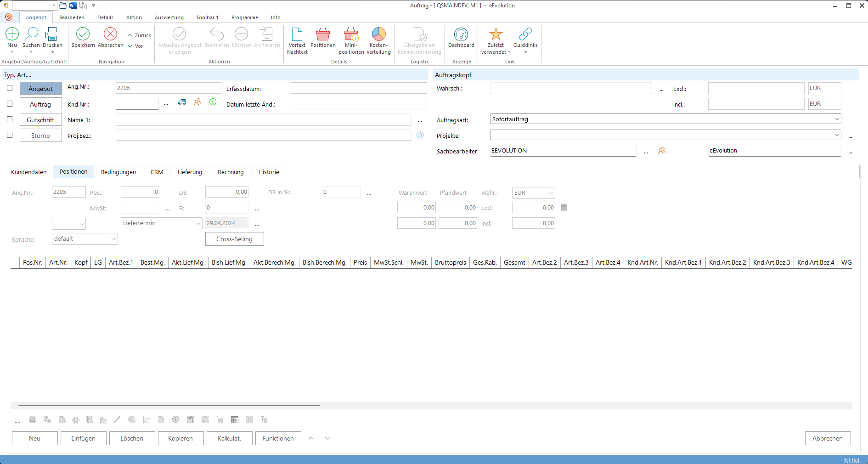Open the Quicklinks chain icon

[x=525, y=34]
